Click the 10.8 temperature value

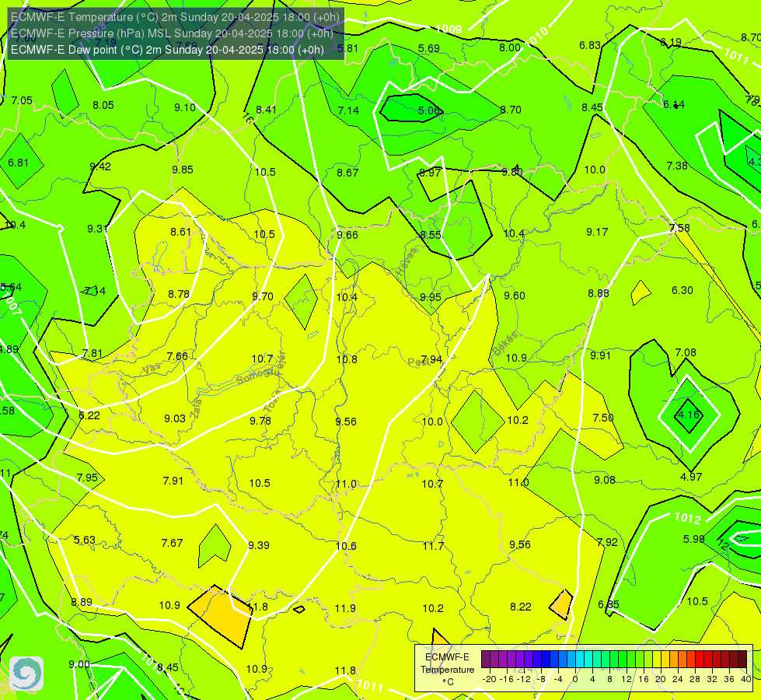347,359
